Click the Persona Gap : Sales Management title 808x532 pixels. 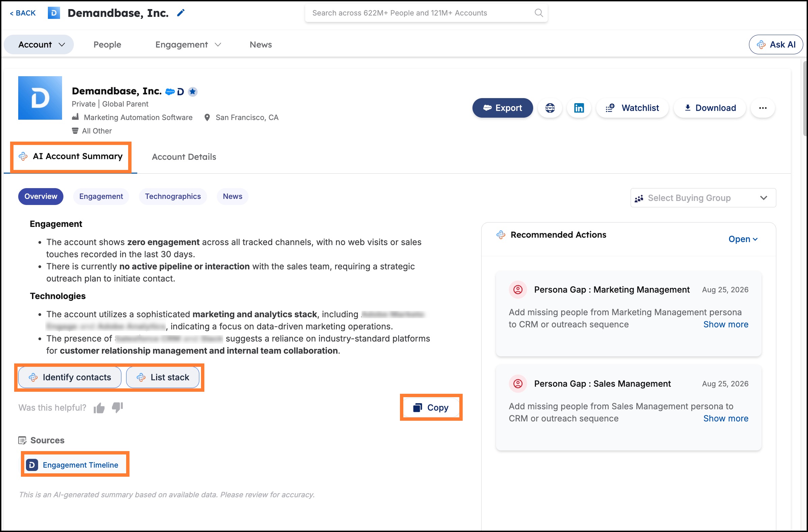[x=602, y=384]
